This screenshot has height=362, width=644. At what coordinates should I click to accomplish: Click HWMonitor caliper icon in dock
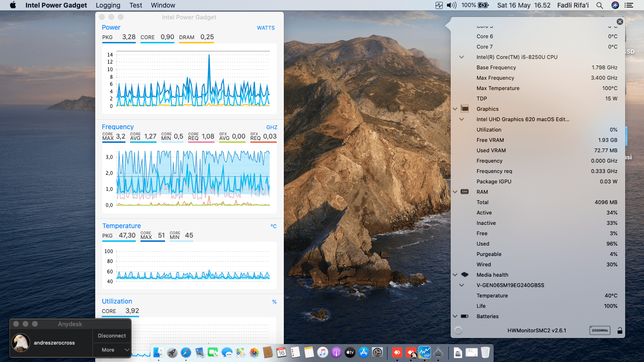click(x=438, y=352)
